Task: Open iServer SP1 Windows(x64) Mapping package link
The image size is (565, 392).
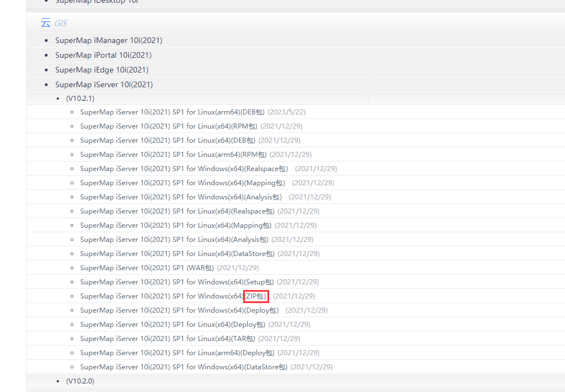Action: coord(182,182)
